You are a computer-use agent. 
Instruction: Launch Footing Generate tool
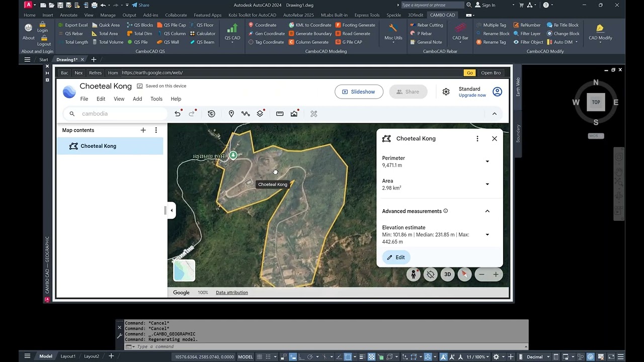click(355, 25)
